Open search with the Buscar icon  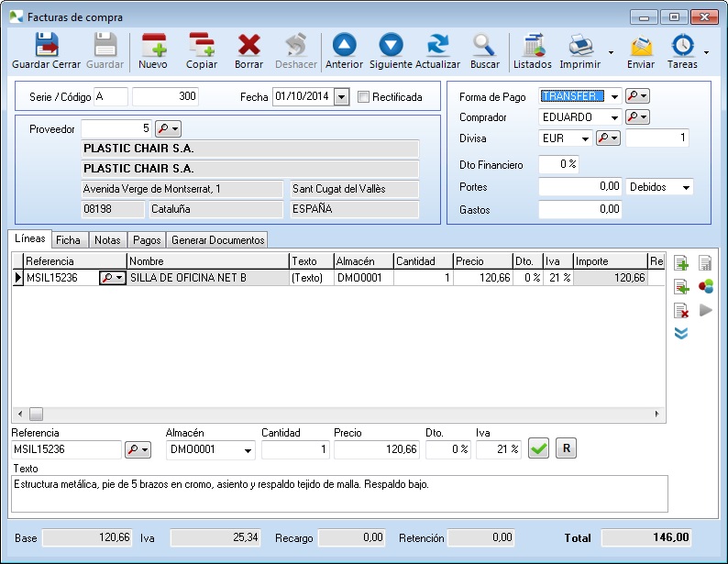coord(484,44)
